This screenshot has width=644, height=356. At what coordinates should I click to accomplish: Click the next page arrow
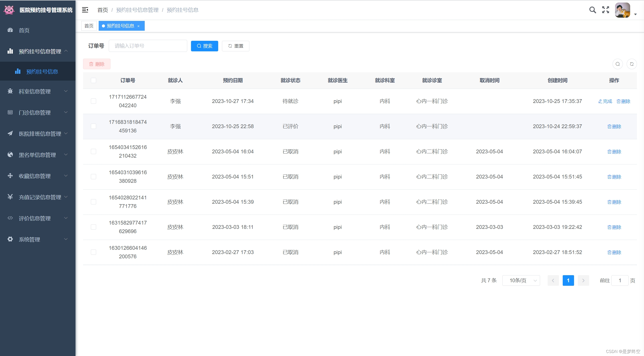(x=583, y=280)
